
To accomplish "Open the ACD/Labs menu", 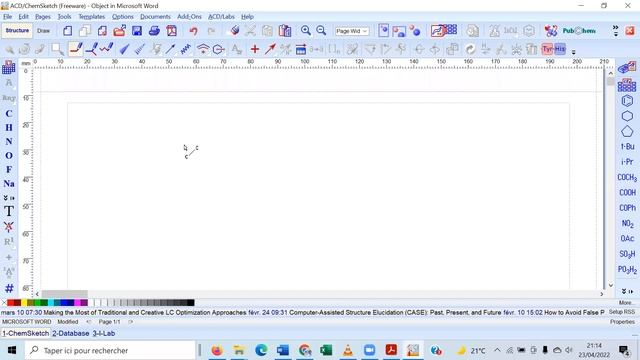I will [221, 17].
